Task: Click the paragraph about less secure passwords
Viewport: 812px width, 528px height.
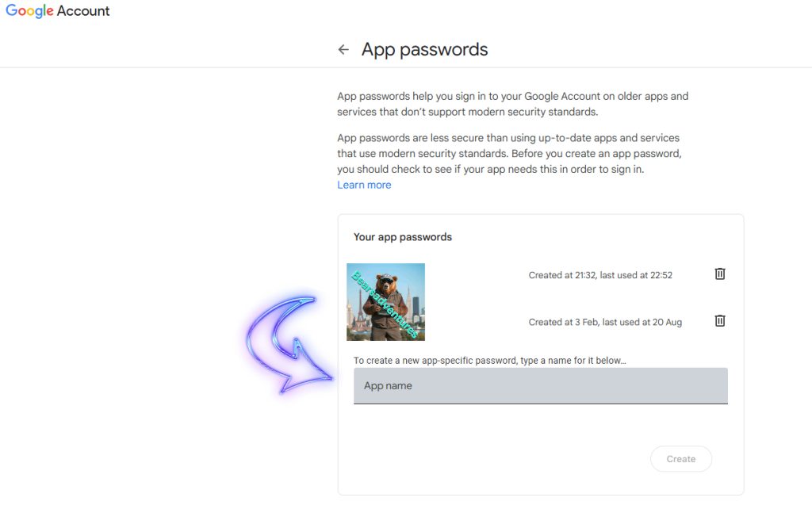Action: click(509, 153)
